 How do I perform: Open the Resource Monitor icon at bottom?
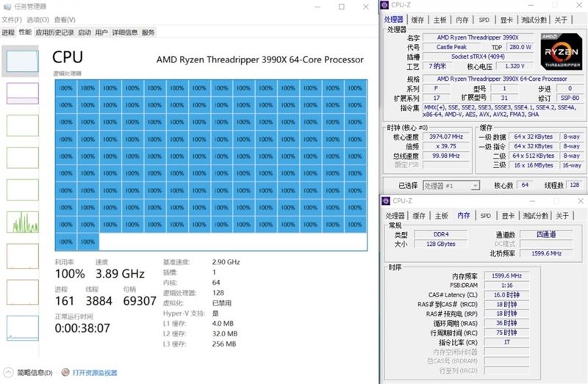coord(65,372)
